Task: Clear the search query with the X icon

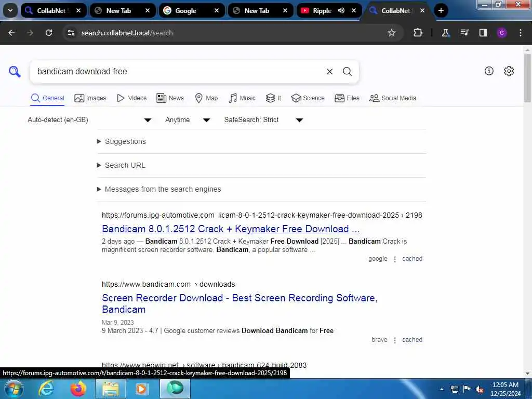Action: click(329, 72)
